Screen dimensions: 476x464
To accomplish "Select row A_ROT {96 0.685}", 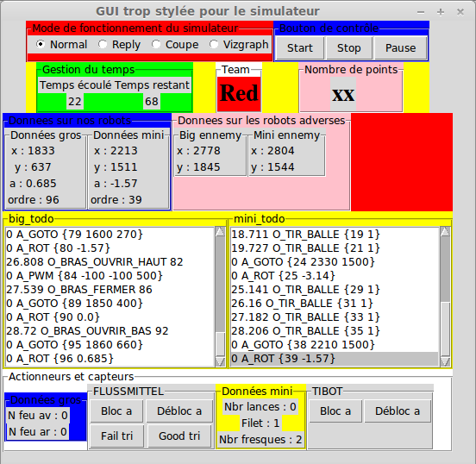I will [110, 359].
